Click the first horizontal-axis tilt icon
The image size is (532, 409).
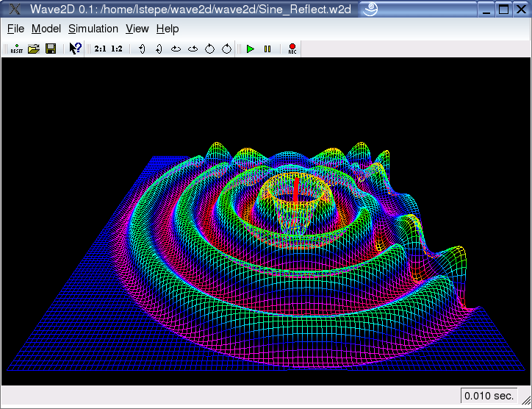point(176,49)
